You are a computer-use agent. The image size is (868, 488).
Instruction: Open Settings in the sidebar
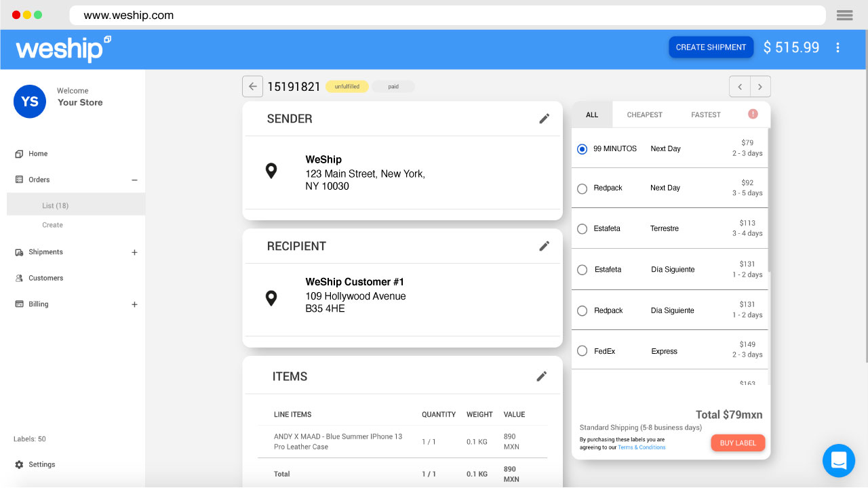coord(42,465)
